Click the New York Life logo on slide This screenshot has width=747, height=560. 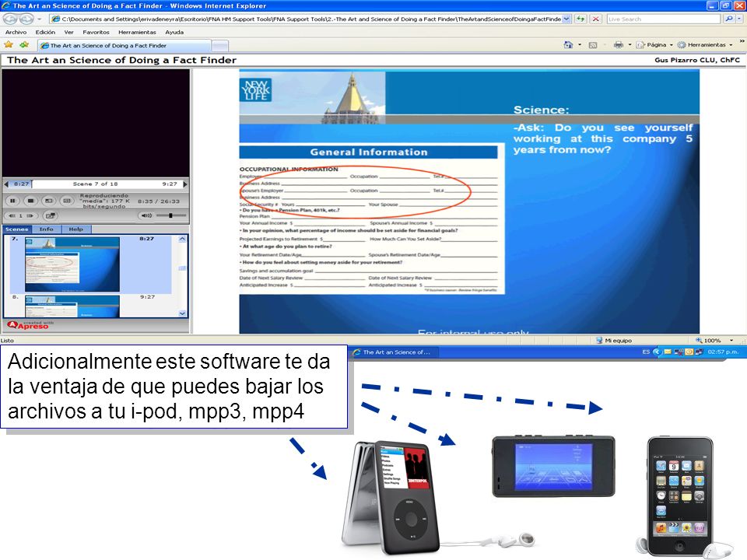(x=256, y=89)
